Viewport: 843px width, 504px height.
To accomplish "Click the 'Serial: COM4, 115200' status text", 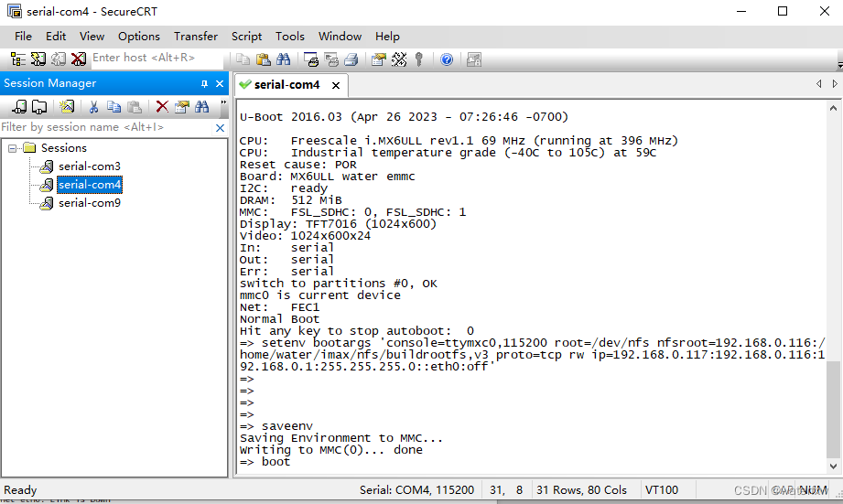I will [x=416, y=490].
